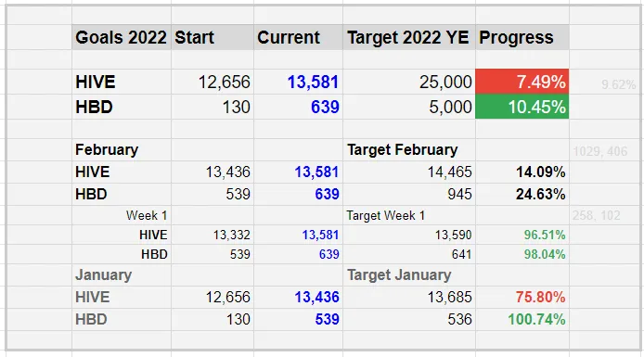Viewport: 644px width, 357px height.
Task: Click the right-aligned 'HBD' label under Week 1
Action: click(154, 254)
